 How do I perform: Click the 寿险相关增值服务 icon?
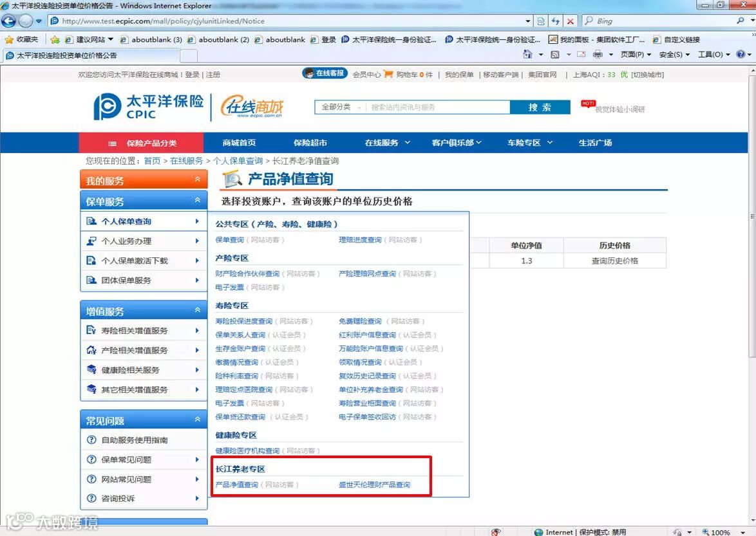point(91,330)
